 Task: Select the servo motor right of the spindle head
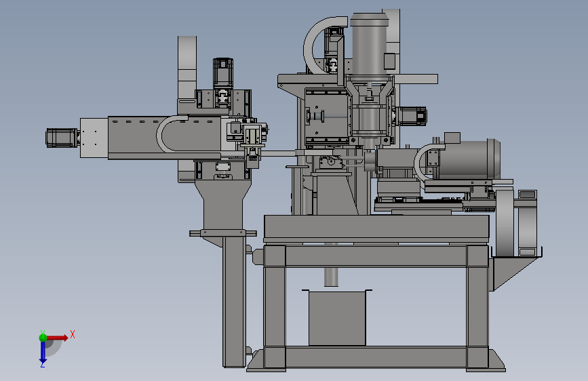coord(410,116)
